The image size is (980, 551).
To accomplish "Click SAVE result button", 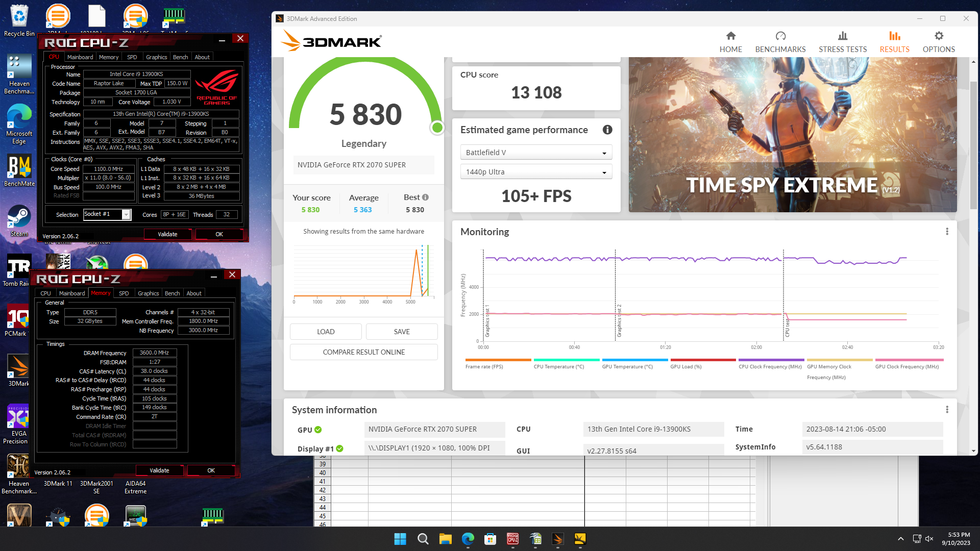I will (x=402, y=332).
